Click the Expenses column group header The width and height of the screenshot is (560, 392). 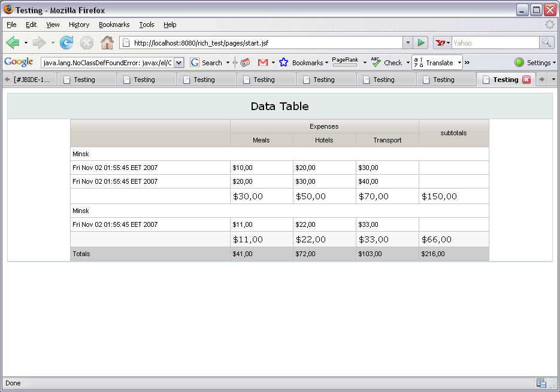pos(324,126)
